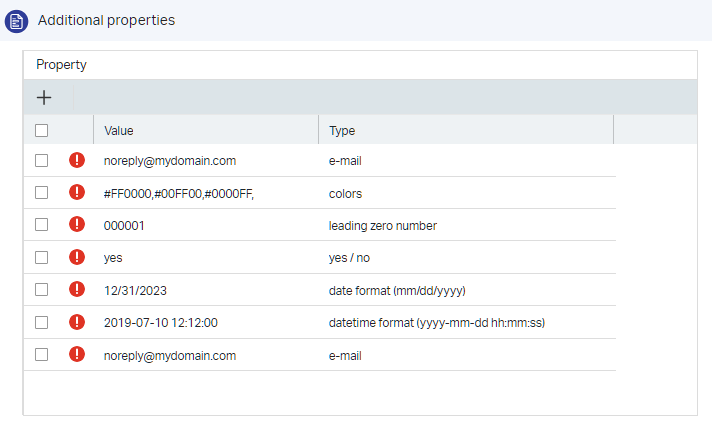Toggle the select-all checkbox in header
Image resolution: width=712 pixels, height=436 pixels.
coord(41,130)
